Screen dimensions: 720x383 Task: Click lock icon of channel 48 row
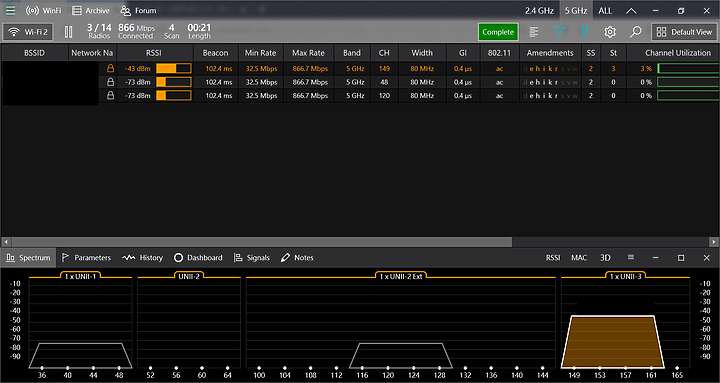click(x=110, y=82)
